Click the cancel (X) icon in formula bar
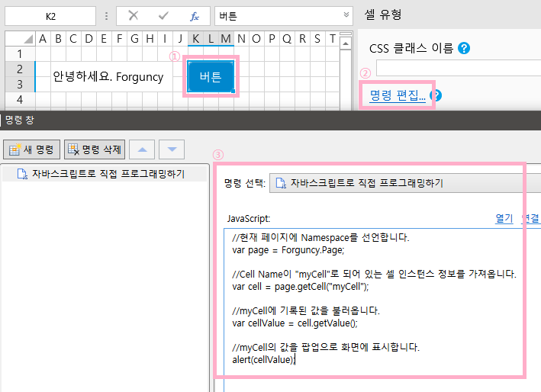This screenshot has height=392, width=541. point(134,15)
